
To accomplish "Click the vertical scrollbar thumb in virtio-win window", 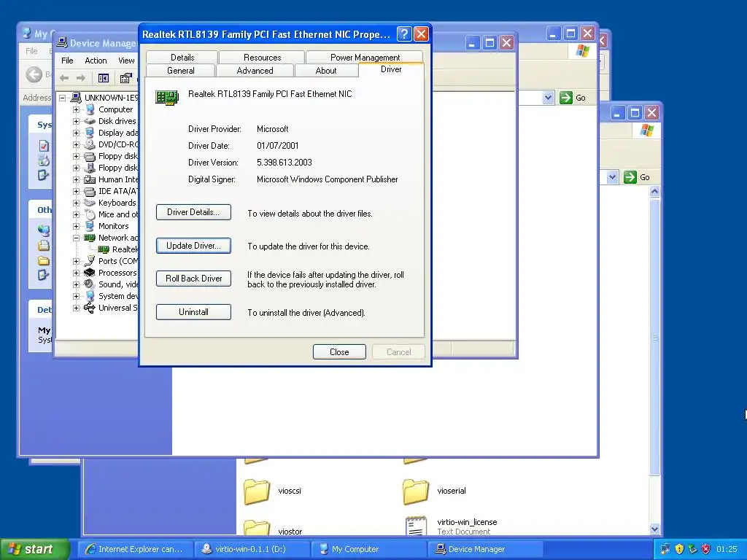I will (x=654, y=337).
